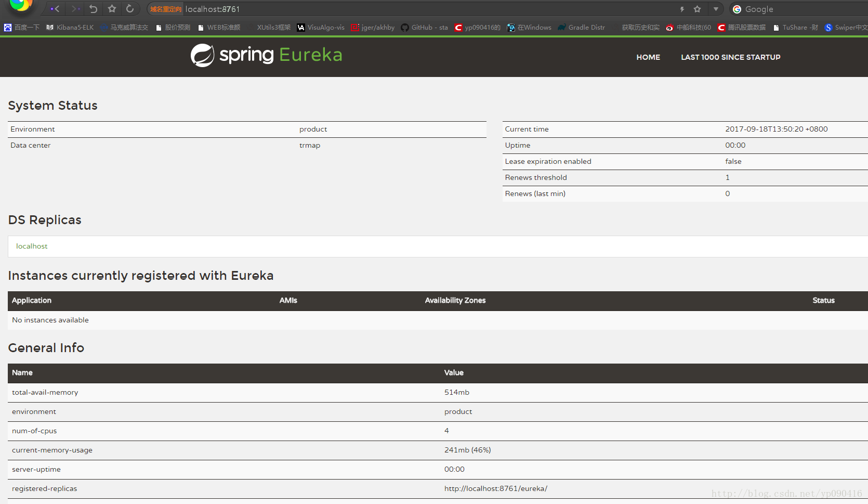
Task: Click the star icon next to the undo arrow
Action: [x=112, y=9]
